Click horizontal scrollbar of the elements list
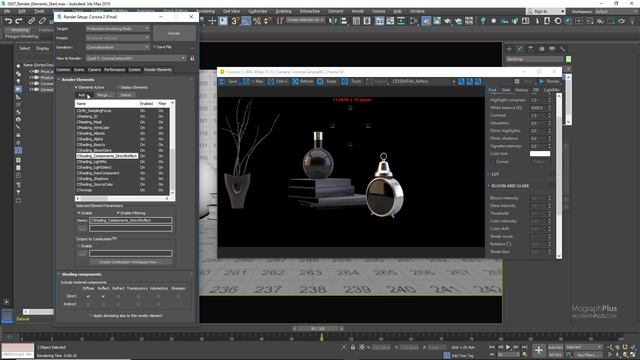The width and height of the screenshot is (640, 360). [x=122, y=198]
